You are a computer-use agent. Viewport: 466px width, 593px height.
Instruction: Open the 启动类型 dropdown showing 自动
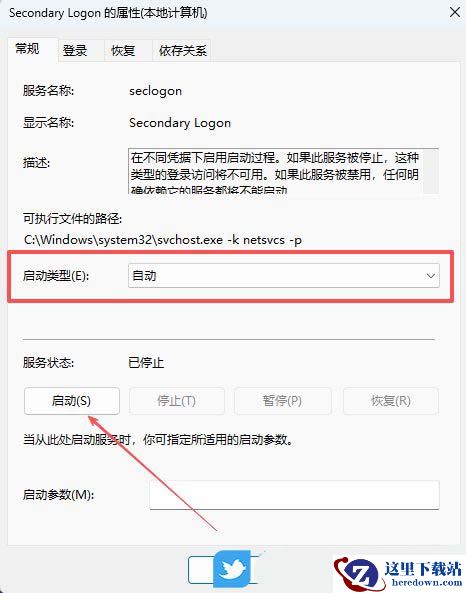click(x=284, y=276)
